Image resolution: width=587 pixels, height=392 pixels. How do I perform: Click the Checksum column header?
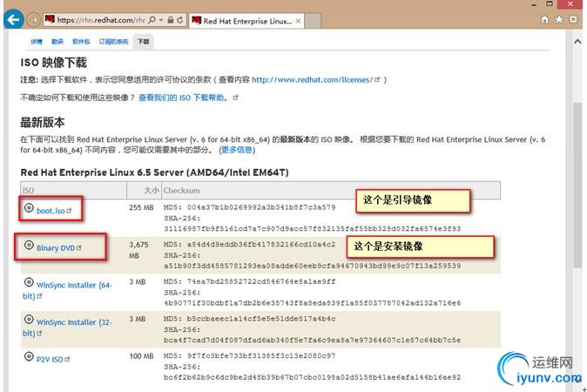pos(331,191)
